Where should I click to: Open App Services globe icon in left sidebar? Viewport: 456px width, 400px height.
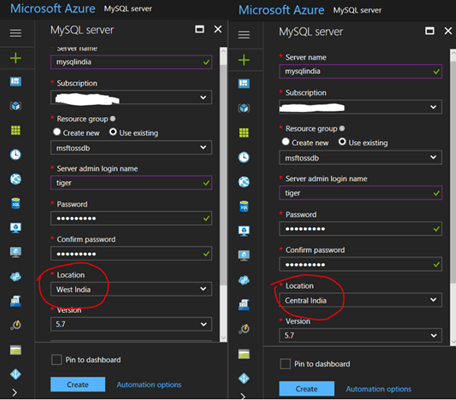16,179
